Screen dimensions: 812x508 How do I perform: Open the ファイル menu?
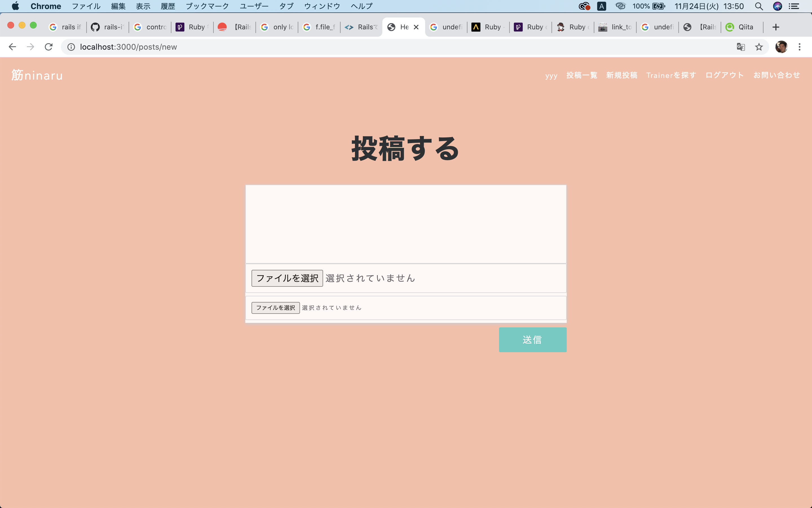86,6
